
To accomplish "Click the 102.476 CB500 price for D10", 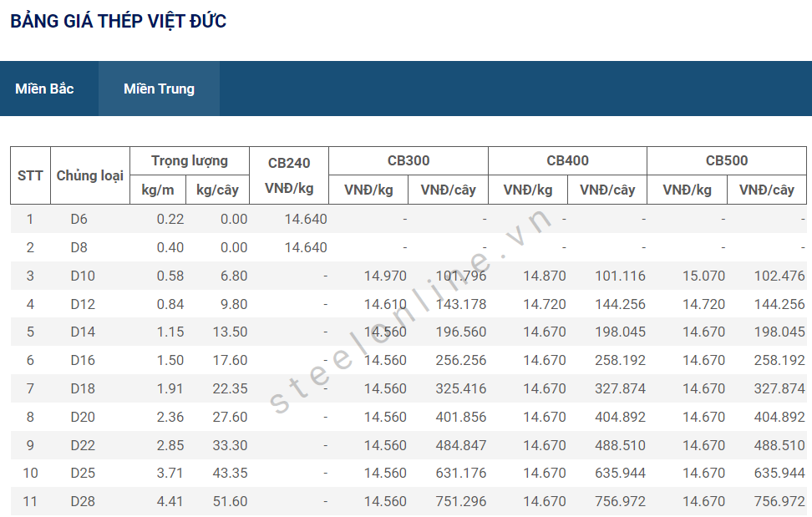I will coord(779,276).
